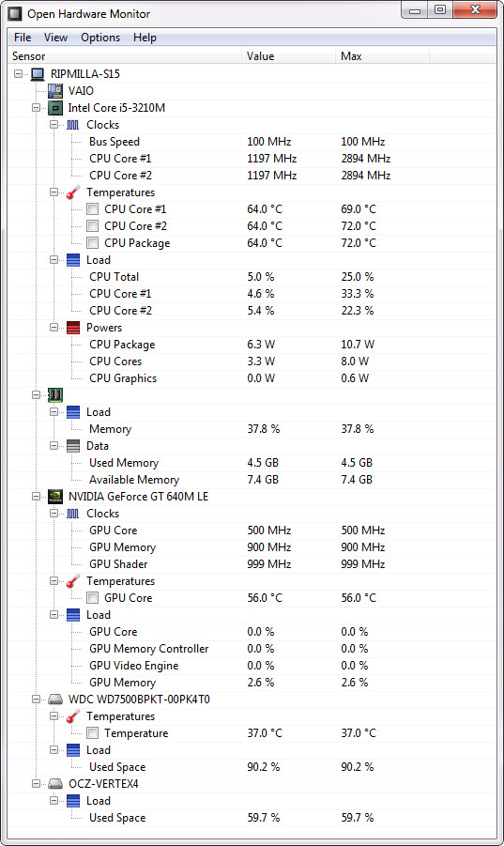504x846 pixels.
Task: Click the VAIO mainboard icon
Action: point(55,91)
